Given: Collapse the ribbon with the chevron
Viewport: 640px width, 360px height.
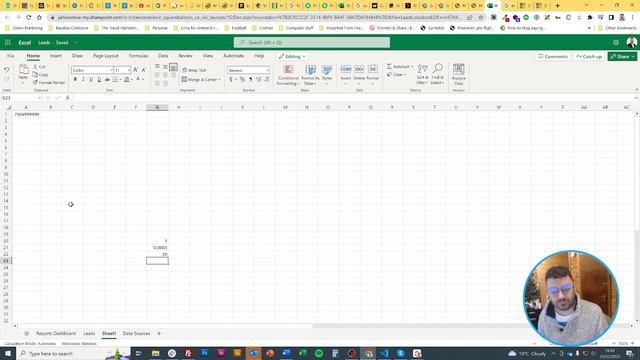Looking at the screenshot, I should click(636, 90).
